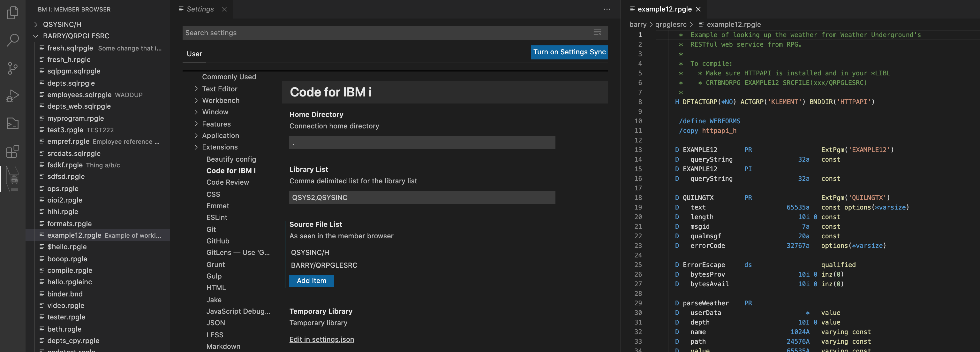
Task: Open the Edit in settings.json link
Action: coord(321,339)
